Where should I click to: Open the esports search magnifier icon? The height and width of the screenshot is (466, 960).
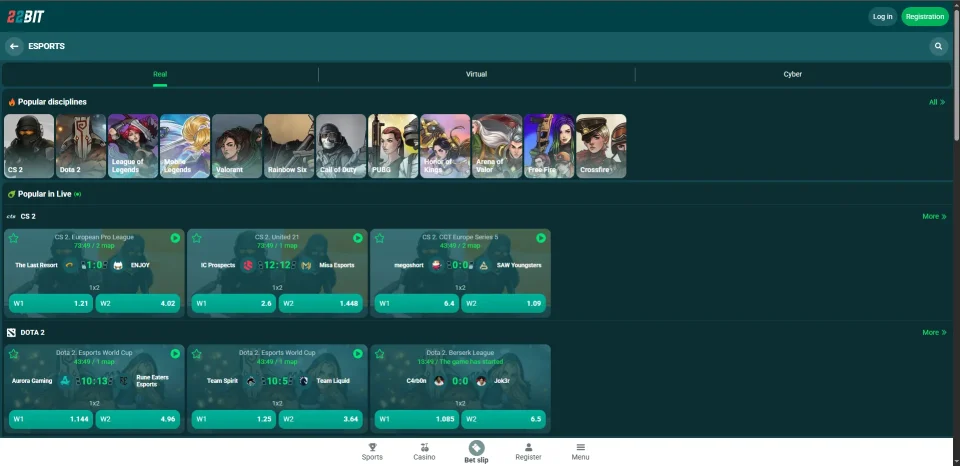(x=939, y=46)
